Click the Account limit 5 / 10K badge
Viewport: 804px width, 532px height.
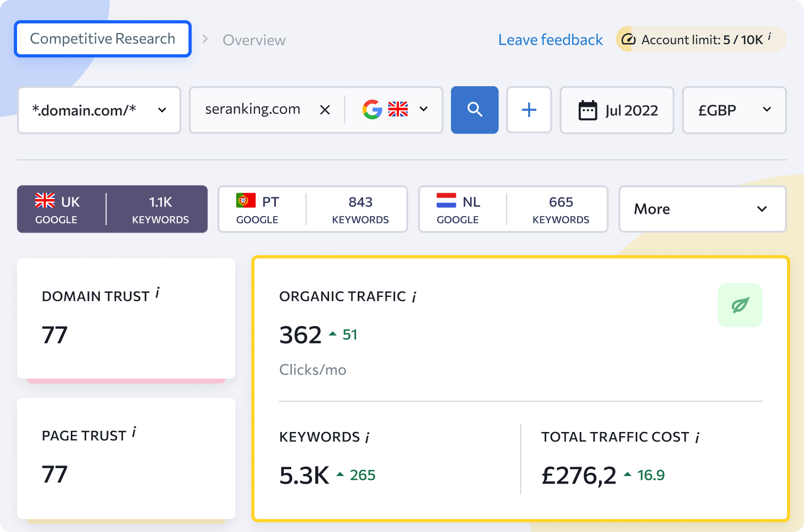(x=701, y=39)
